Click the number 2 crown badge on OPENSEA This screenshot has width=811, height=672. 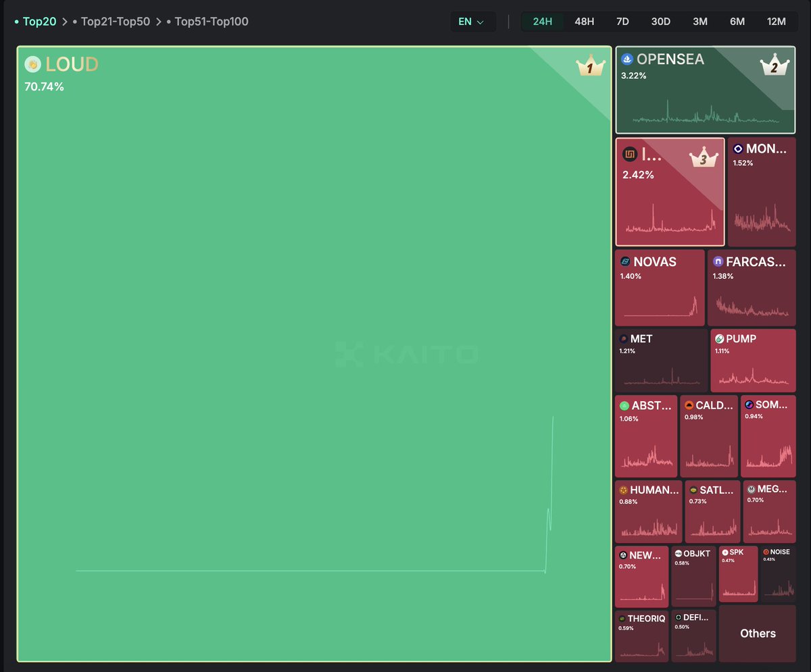coord(774,65)
